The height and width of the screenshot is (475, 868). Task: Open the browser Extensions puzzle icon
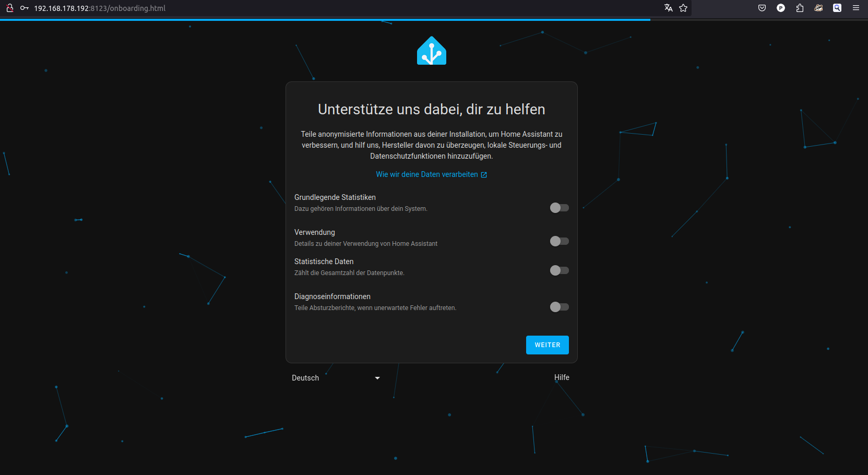coord(800,8)
